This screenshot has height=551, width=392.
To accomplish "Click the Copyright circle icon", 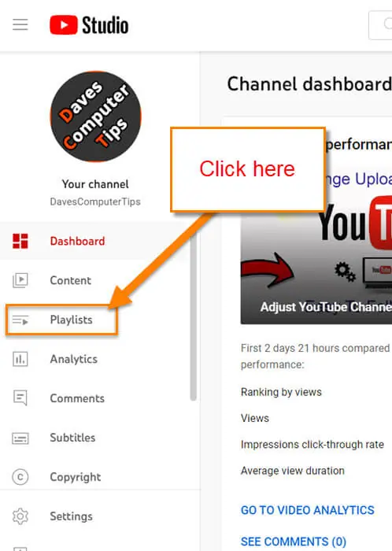I will (x=20, y=477).
